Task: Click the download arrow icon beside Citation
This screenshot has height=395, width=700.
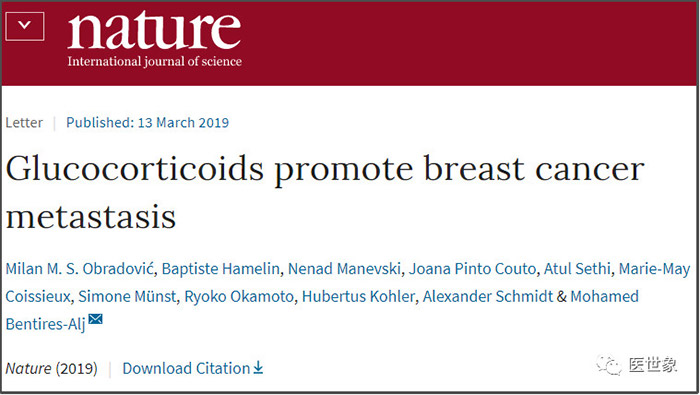Action: click(x=258, y=368)
